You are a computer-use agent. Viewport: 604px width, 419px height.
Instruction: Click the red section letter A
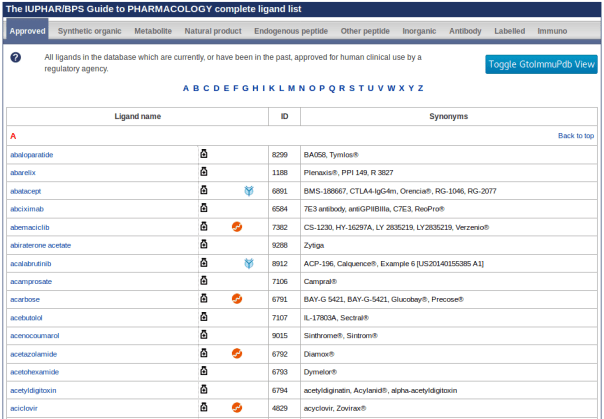pos(13,136)
